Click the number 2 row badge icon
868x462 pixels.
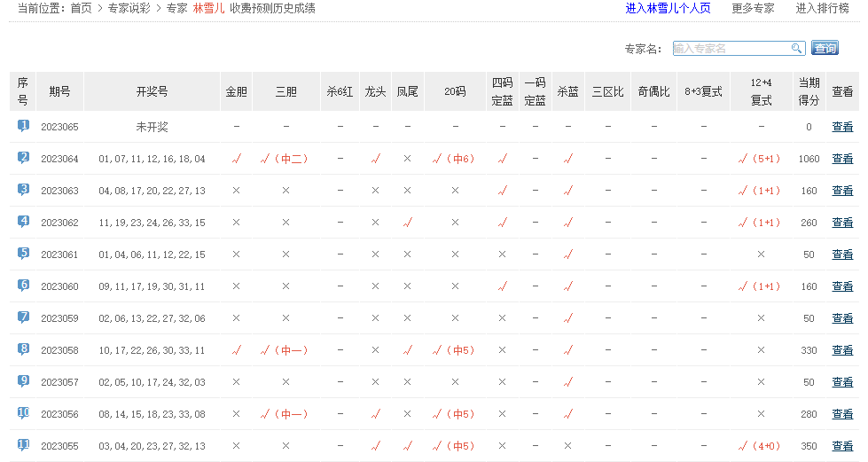(23, 158)
